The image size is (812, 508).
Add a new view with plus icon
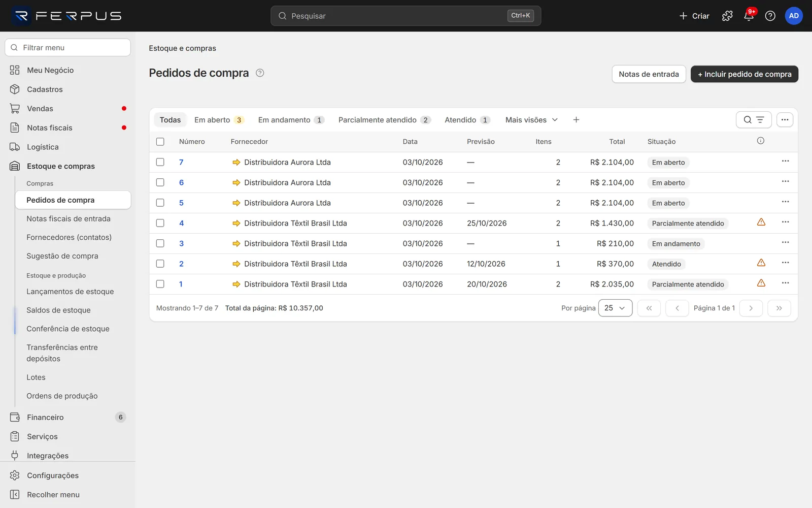point(576,120)
